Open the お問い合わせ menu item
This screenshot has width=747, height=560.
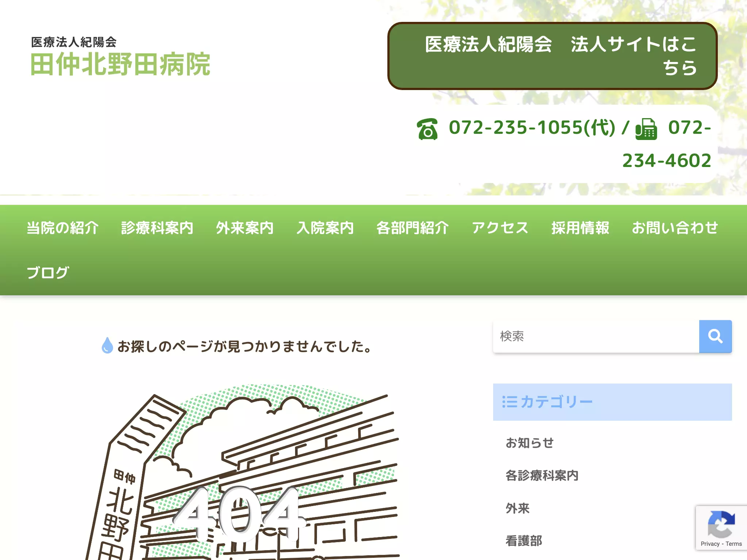point(675,227)
